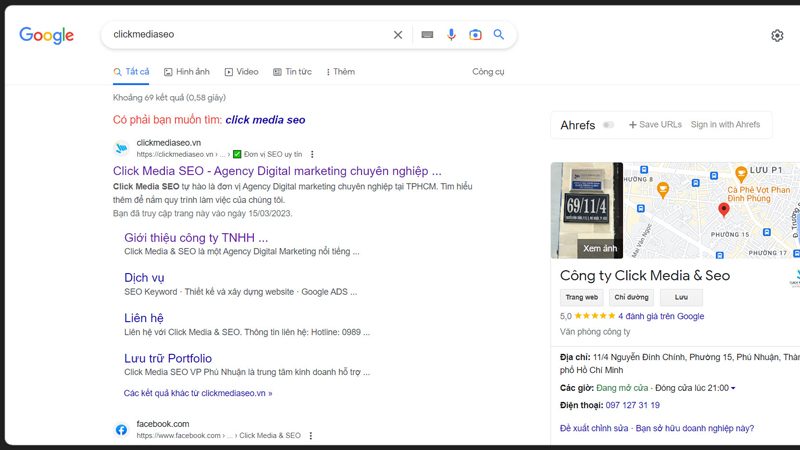800x450 pixels.
Task: Click the Lưu button
Action: tap(681, 297)
